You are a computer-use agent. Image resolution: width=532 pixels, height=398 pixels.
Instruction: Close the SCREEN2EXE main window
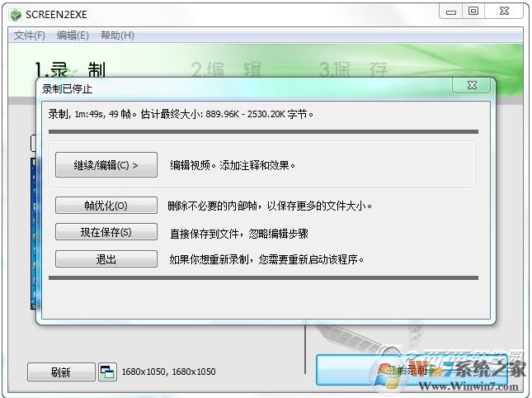pyautogui.click(x=504, y=12)
